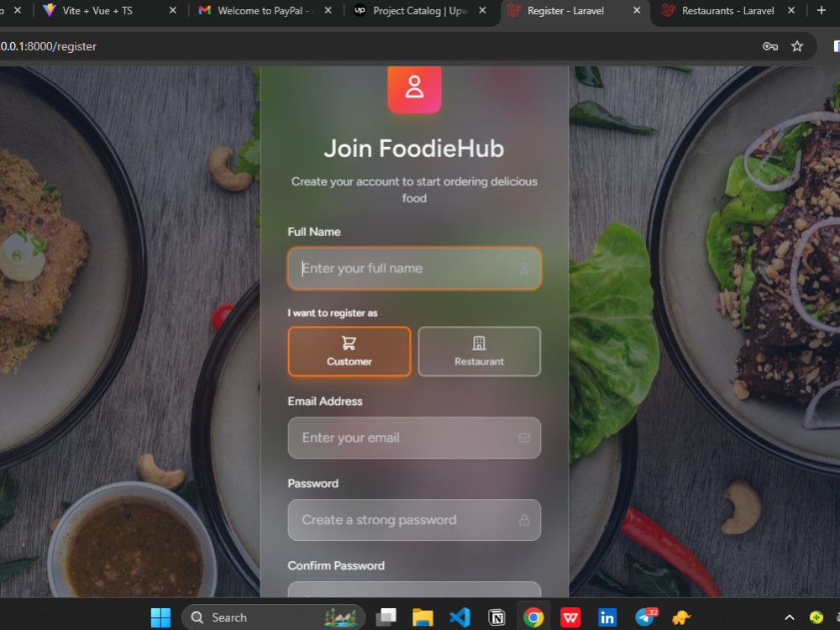
Task: Close the Restaurants - Laravel tab
Action: point(790,10)
